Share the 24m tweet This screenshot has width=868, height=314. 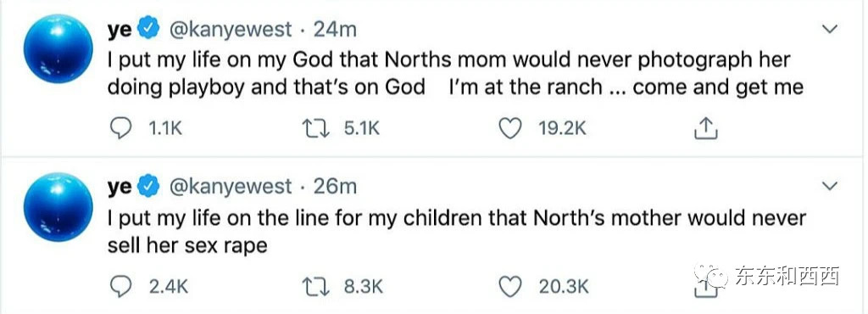[x=706, y=128]
